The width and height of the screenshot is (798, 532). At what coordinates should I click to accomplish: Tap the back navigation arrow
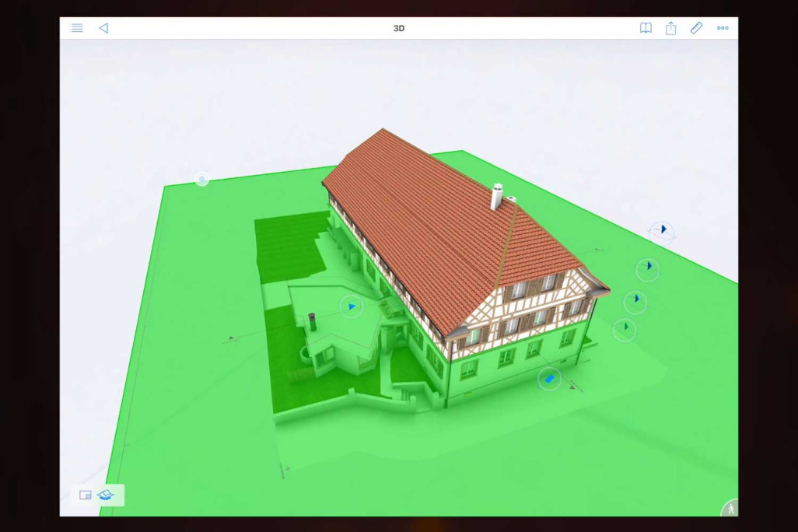tap(103, 28)
